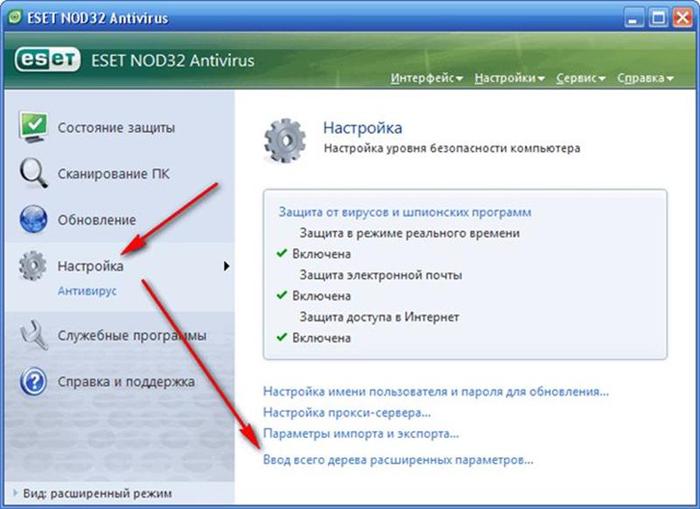
Task: Click Защита электронной почты text
Action: 380,275
